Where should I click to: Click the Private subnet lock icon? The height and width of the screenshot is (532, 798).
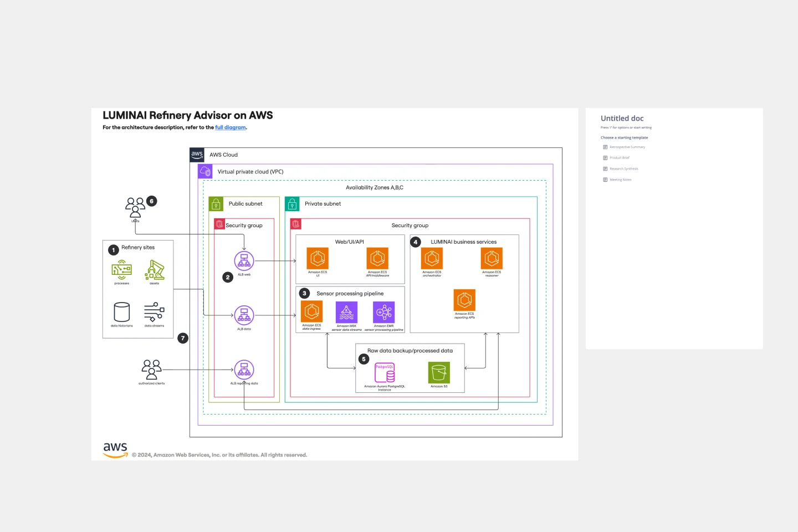tap(292, 204)
